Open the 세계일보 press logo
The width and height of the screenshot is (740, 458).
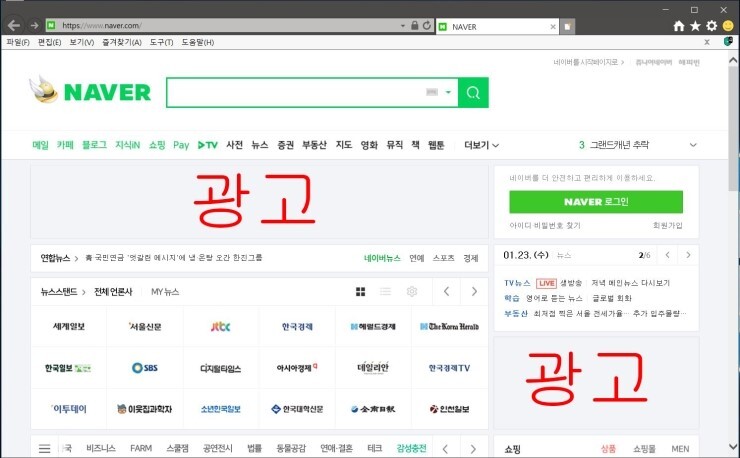pos(69,327)
